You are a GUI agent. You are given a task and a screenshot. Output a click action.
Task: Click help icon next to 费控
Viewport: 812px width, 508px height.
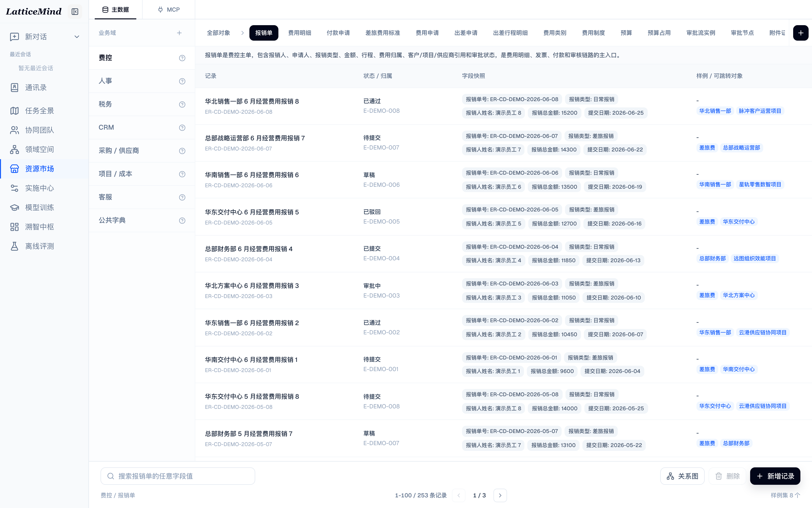click(182, 58)
